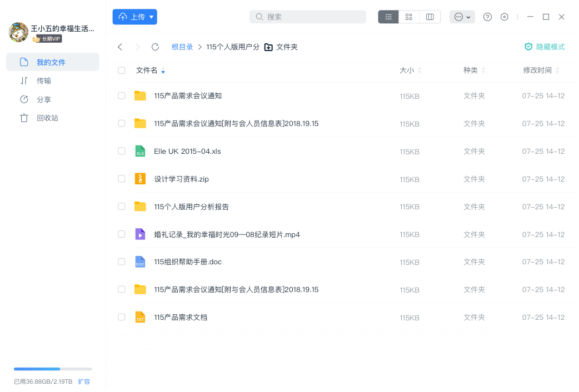Open the help question mark icon
579x392 pixels.
487,17
